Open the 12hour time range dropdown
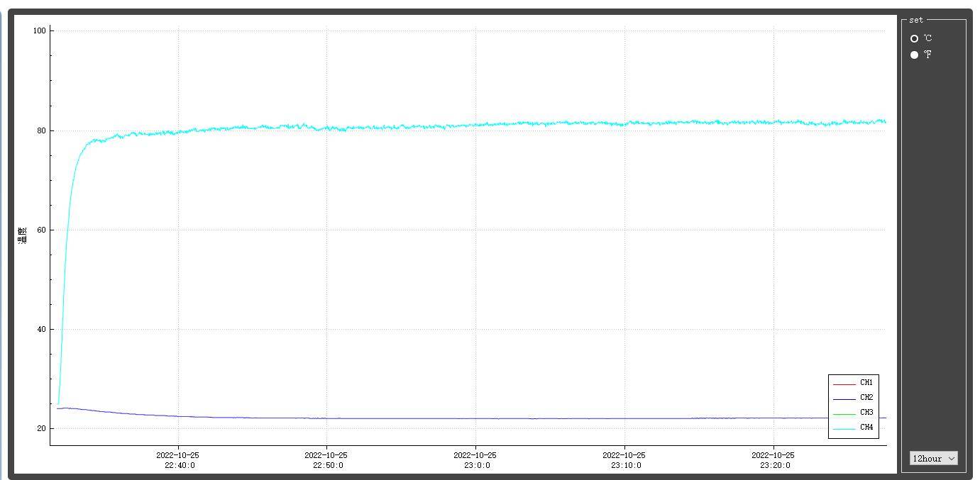This screenshot has height=480, width=980. (934, 459)
